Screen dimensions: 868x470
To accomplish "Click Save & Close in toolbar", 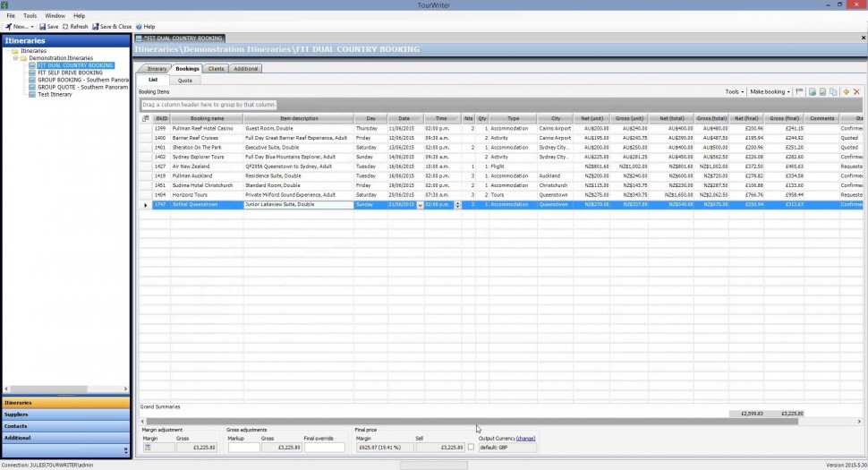I will pyautogui.click(x=112, y=27).
